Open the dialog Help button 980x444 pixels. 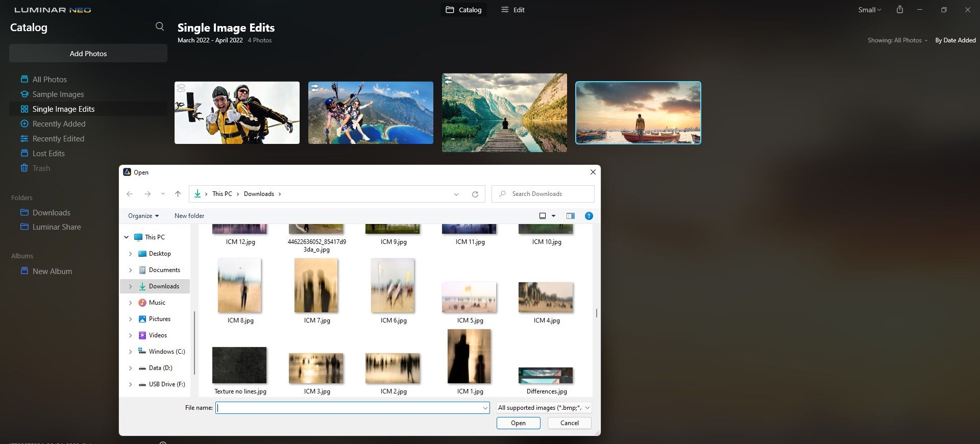coord(589,216)
